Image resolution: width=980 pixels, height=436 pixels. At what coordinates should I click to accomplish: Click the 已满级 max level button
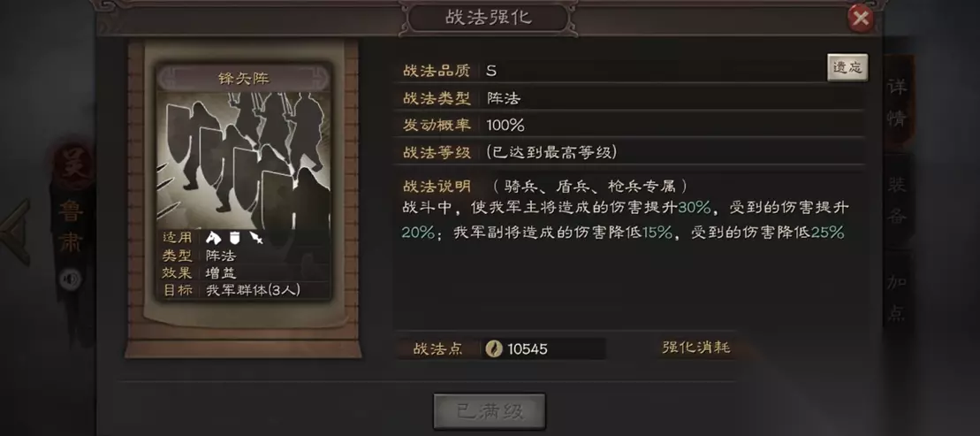tap(490, 411)
